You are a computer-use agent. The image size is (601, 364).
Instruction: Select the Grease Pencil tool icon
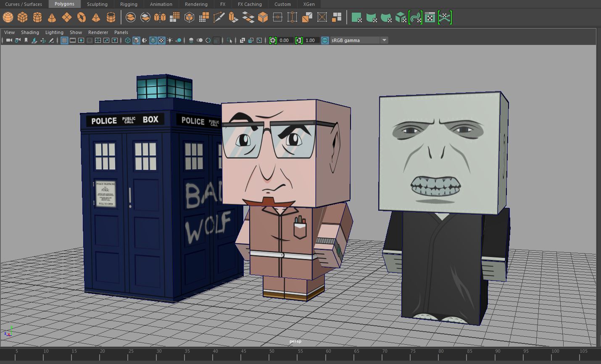(x=51, y=40)
